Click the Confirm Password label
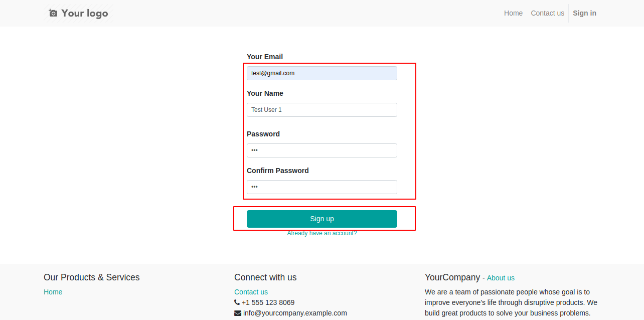 (278, 171)
